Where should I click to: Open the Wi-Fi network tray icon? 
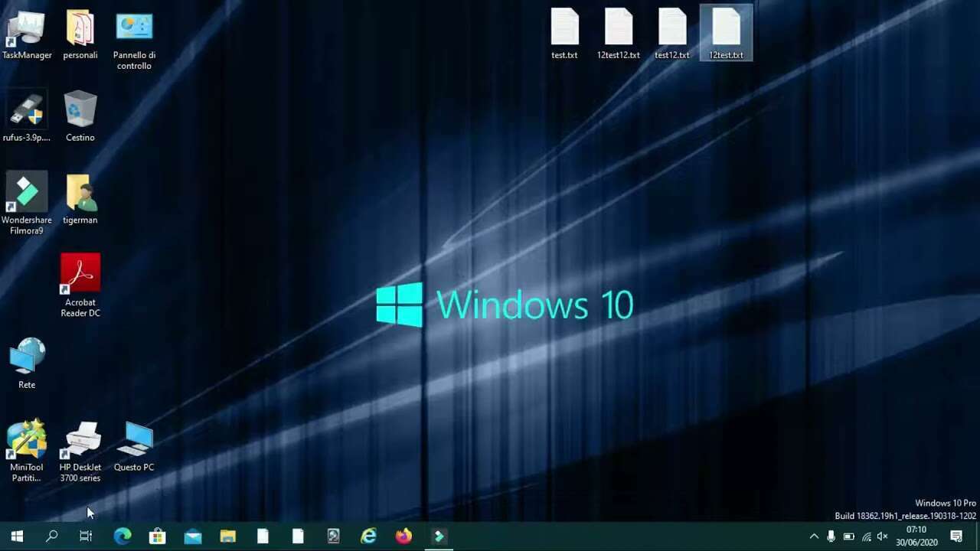pos(866,536)
